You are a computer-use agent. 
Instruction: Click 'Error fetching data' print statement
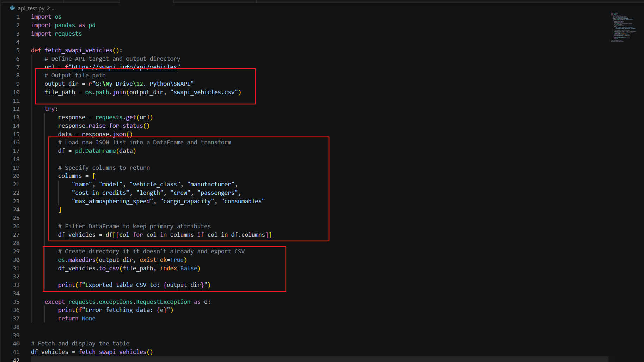tap(116, 310)
